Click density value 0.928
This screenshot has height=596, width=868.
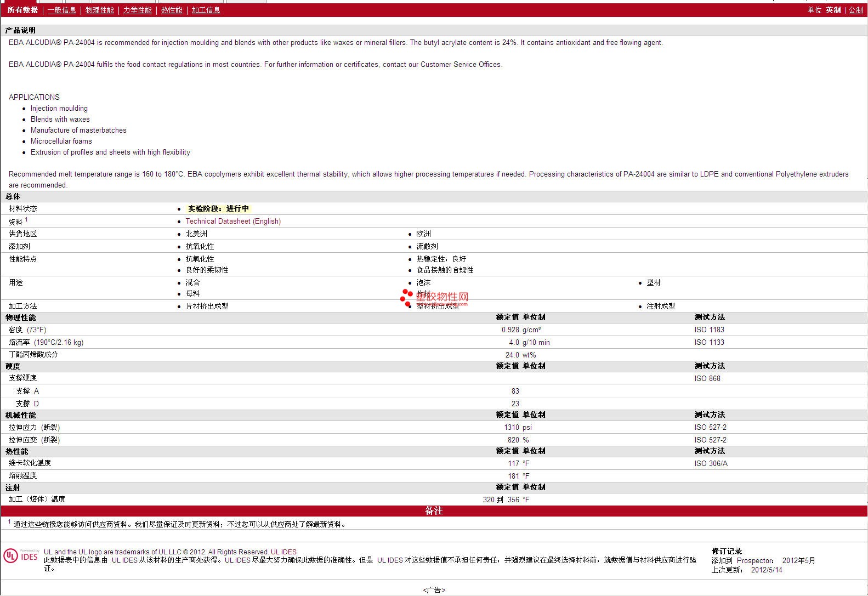[x=510, y=330]
